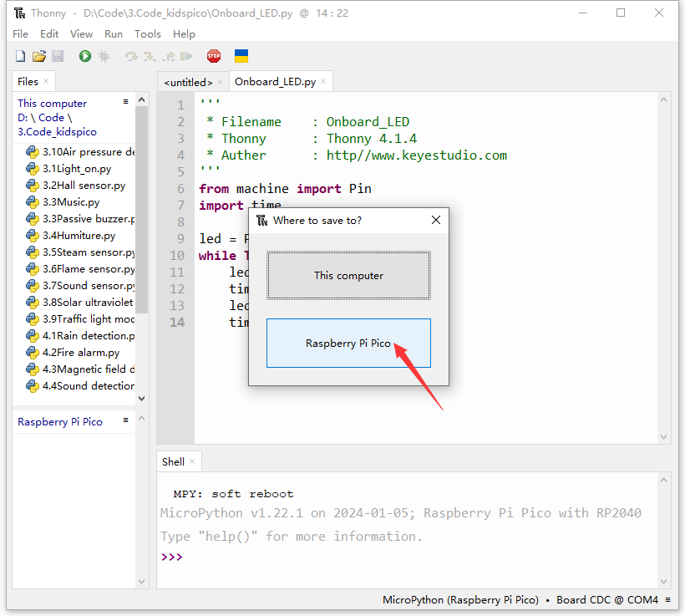Image resolution: width=685 pixels, height=616 pixels.
Task: Select file 4.2Fire alarm.py
Action: pos(81,353)
